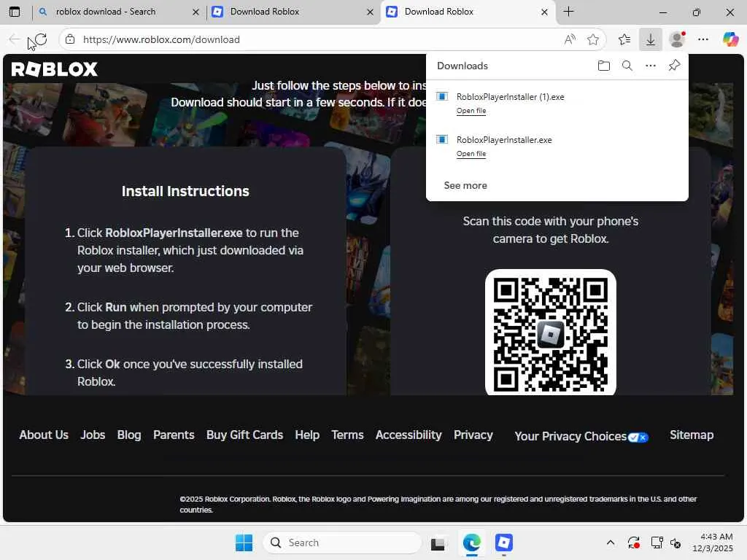Screen dimensions: 747x560
Task: Go back to previous page
Action: [x=15, y=39]
